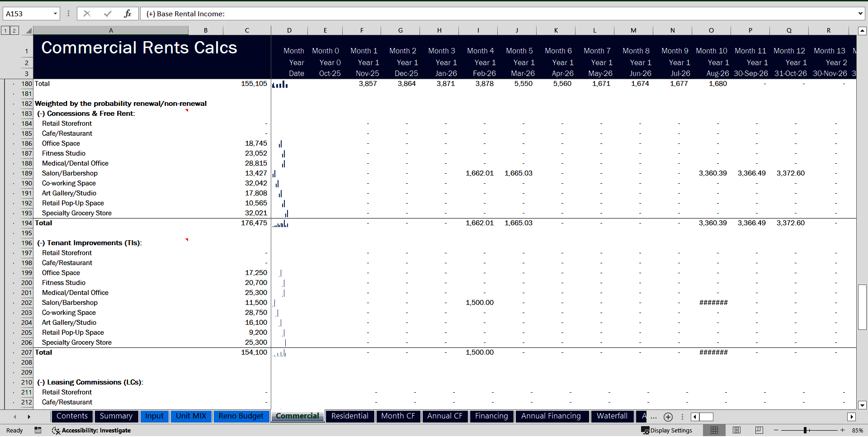
Task: Click the zoom in plus icon
Action: (843, 430)
